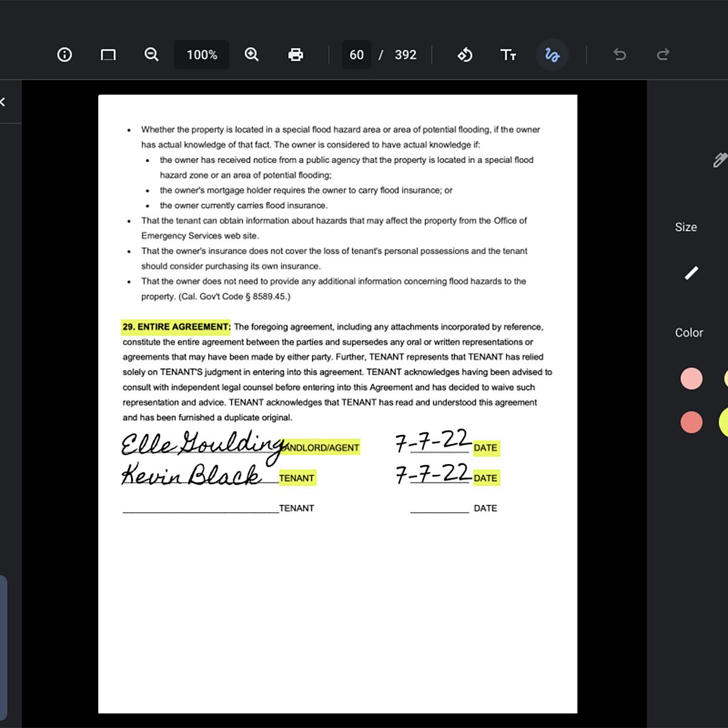Viewport: 728px width, 728px height.
Task: Click the blank second TENANT signature line
Action: click(x=200, y=508)
